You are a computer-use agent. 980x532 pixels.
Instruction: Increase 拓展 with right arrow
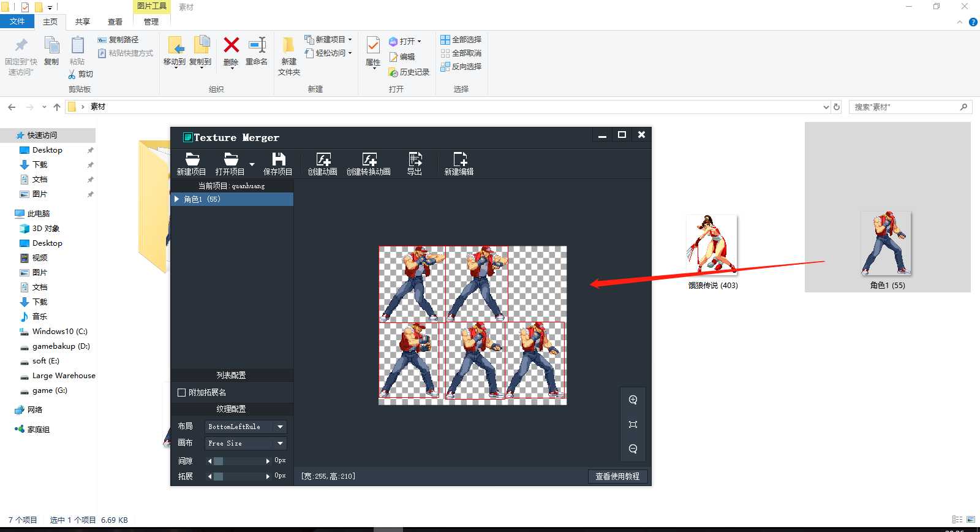(268, 476)
